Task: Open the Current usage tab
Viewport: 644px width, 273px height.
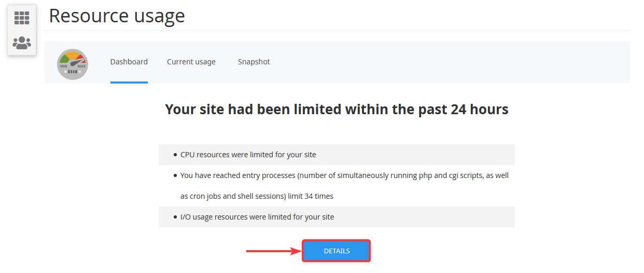Action: 191,62
